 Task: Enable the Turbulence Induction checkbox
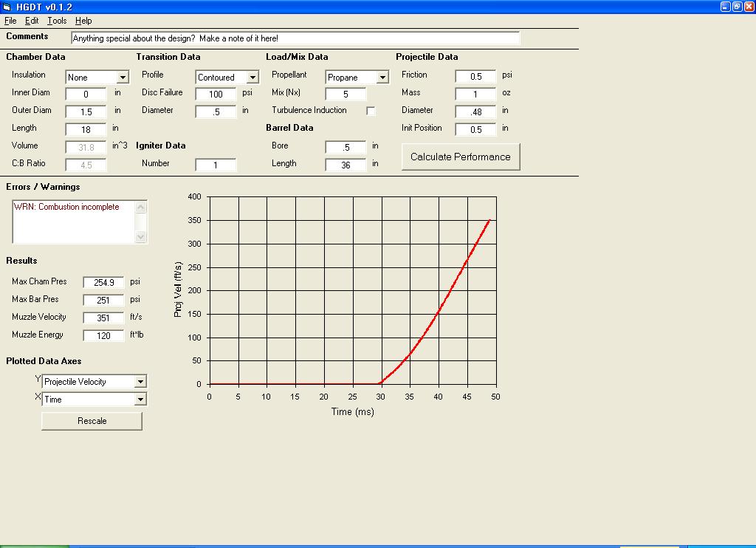tap(371, 111)
